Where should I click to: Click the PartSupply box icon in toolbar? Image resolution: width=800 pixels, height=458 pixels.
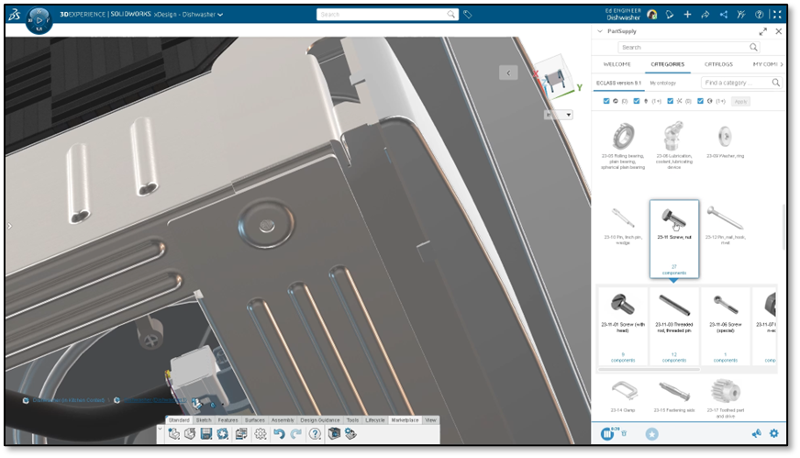pyautogui.click(x=334, y=434)
